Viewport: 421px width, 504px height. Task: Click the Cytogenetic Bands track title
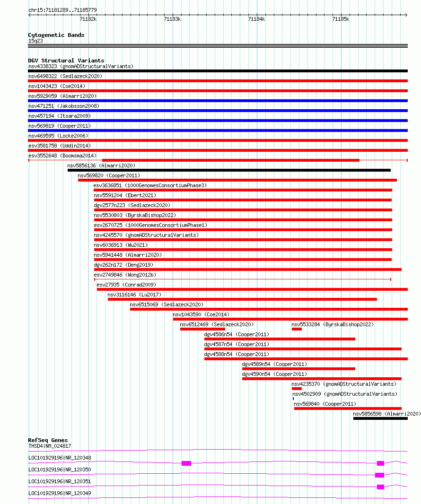tap(56, 35)
